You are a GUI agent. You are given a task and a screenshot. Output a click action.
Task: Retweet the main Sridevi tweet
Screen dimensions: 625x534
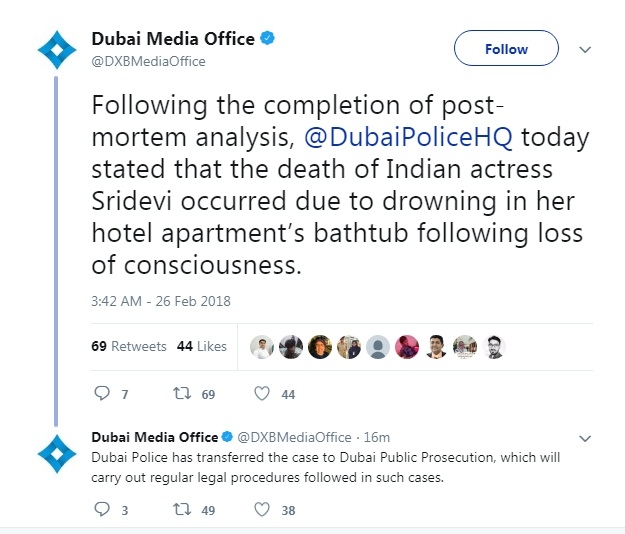coord(182,394)
